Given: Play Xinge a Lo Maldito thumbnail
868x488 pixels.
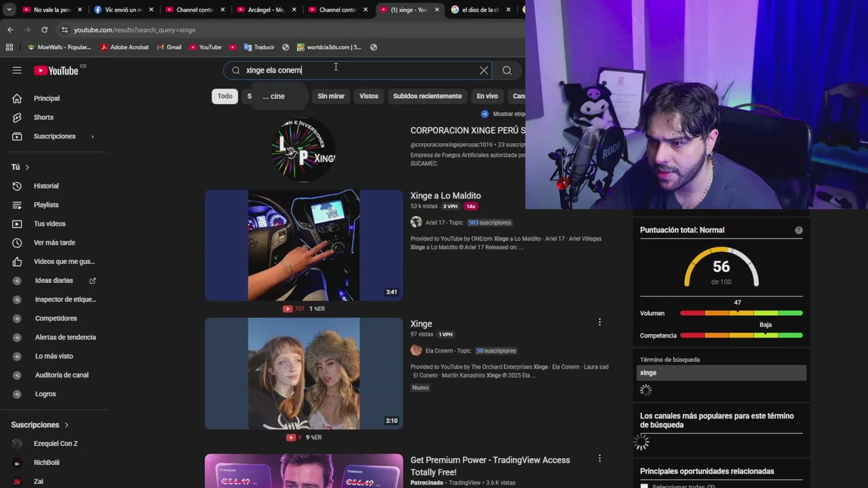Looking at the screenshot, I should (304, 245).
